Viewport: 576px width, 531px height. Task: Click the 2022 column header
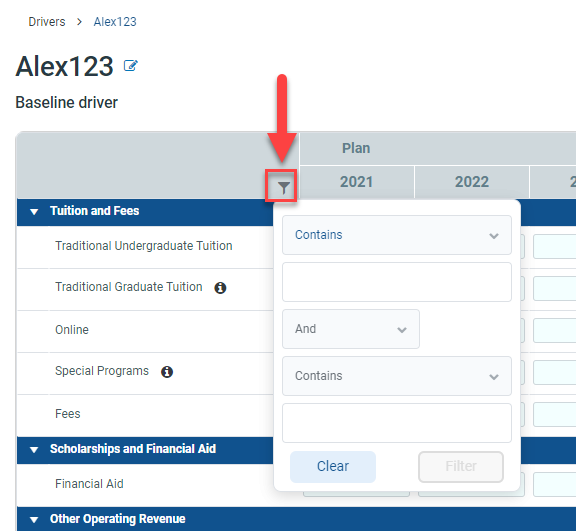point(472,182)
